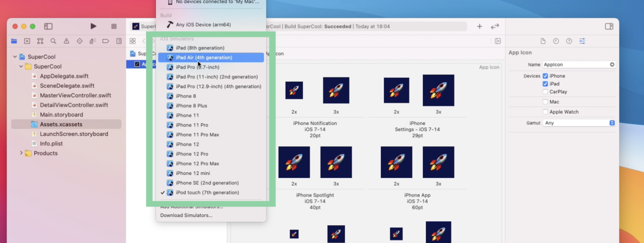Enable the CarPlay checkbox
Viewport: 644px width, 243px height.
pyautogui.click(x=545, y=92)
